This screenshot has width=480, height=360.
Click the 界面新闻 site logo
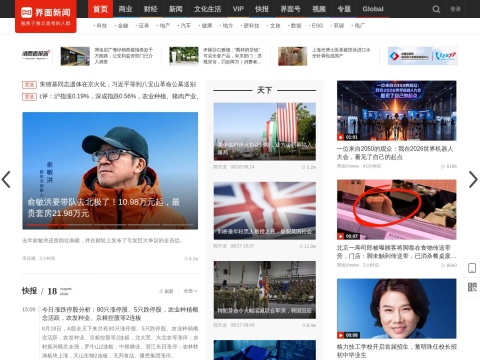click(x=46, y=16)
